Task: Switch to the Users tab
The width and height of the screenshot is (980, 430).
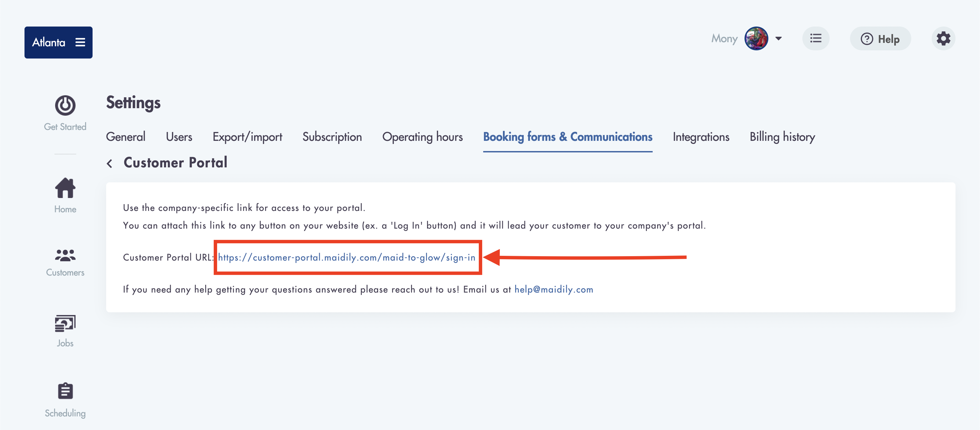Action: (x=179, y=137)
